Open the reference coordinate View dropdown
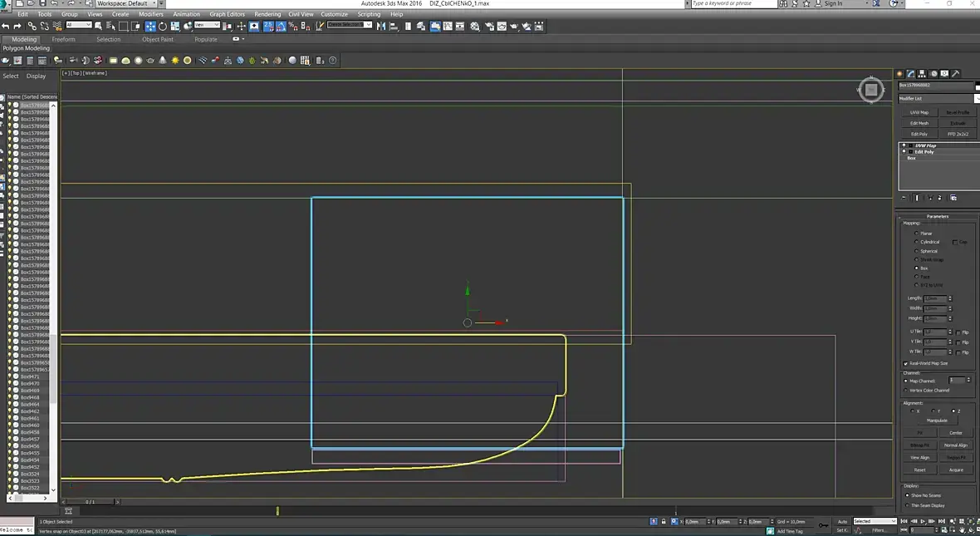This screenshot has width=980, height=536. (x=207, y=26)
